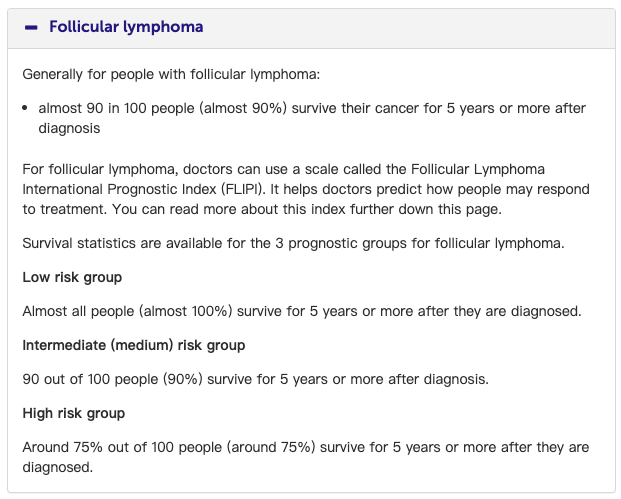Click the bullet point before 'almost 90 in 100'
621x499 pixels.
click(x=25, y=108)
